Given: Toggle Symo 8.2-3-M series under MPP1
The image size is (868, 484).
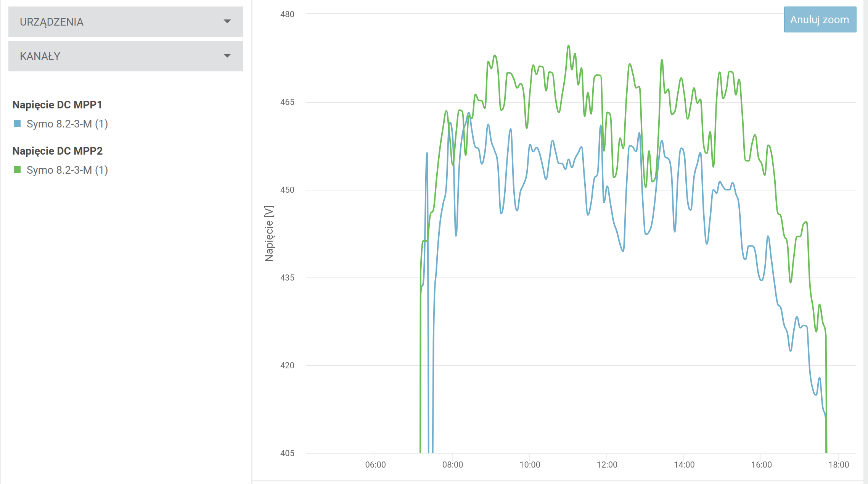Looking at the screenshot, I should [x=67, y=124].
